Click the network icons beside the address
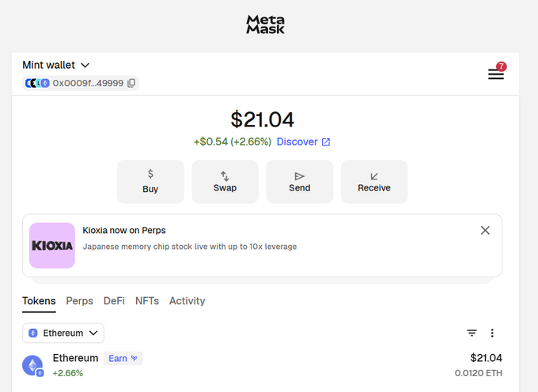Viewport: 538px width, 392px height. pos(37,83)
